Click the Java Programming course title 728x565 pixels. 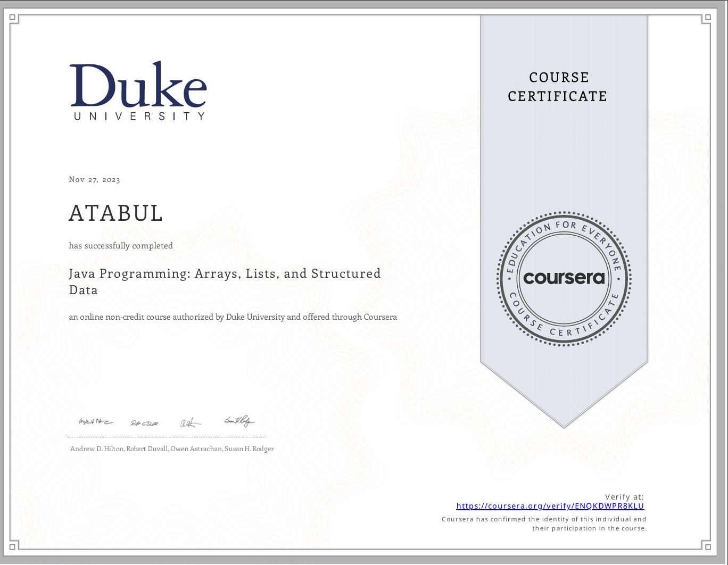225,281
